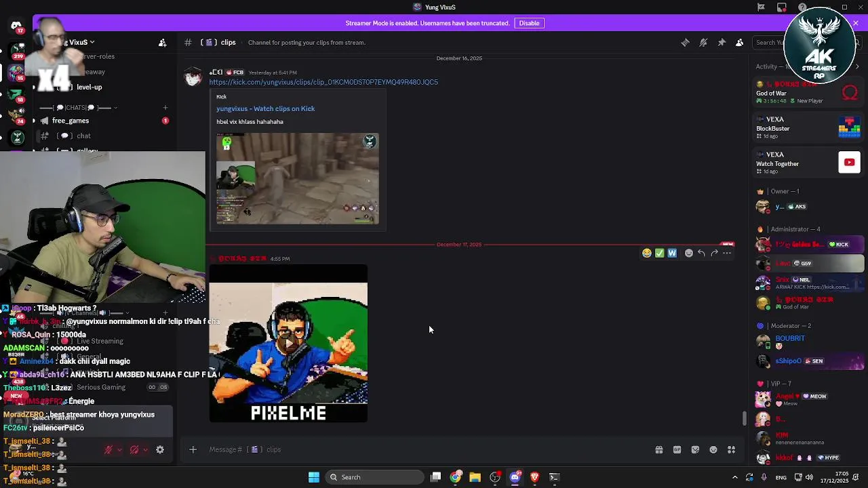
Task: Click invite people icon beside server name
Action: click(x=162, y=42)
